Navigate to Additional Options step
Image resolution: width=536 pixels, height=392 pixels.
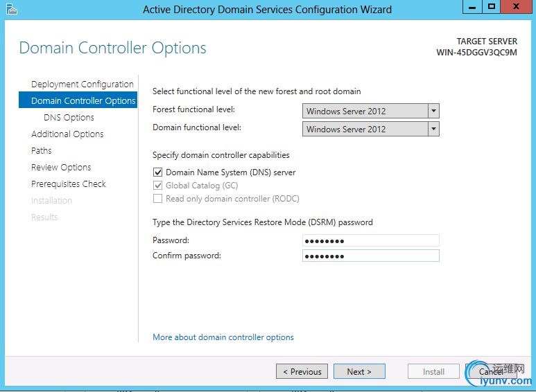[x=67, y=134]
